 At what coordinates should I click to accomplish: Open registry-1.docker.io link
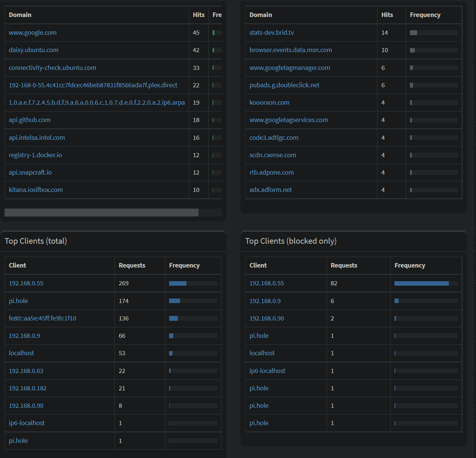pos(35,155)
